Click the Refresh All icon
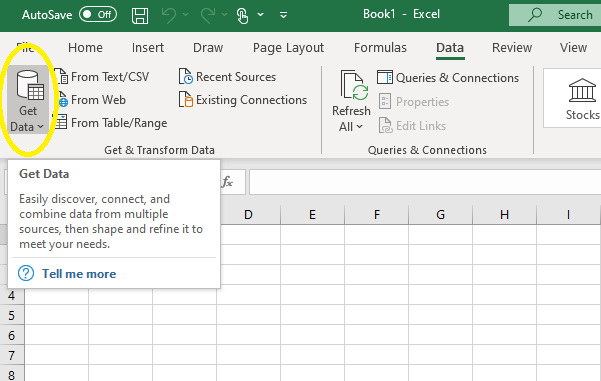Viewport: 601px width, 381px height. pos(354,86)
